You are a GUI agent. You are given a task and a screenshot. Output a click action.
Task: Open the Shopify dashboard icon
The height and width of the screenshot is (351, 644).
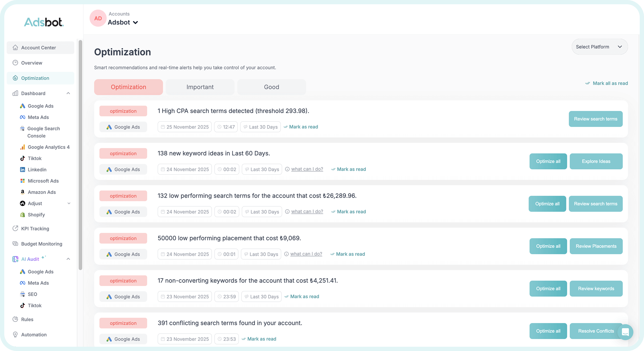click(23, 215)
